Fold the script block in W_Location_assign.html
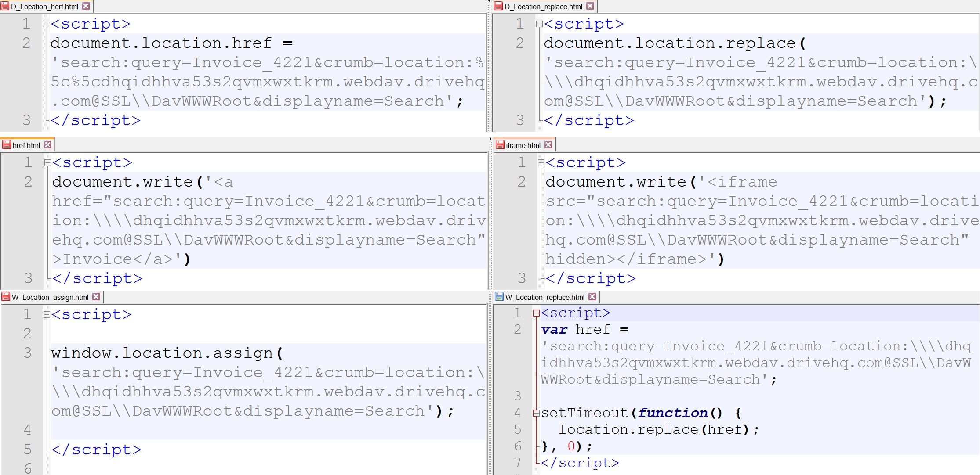 coord(47,315)
